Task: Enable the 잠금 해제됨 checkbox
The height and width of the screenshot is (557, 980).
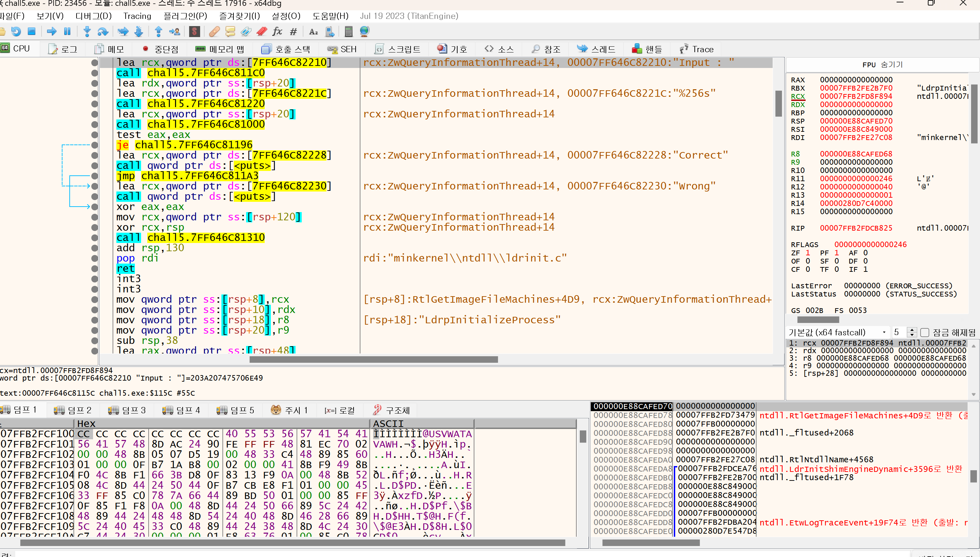Action: pos(924,333)
